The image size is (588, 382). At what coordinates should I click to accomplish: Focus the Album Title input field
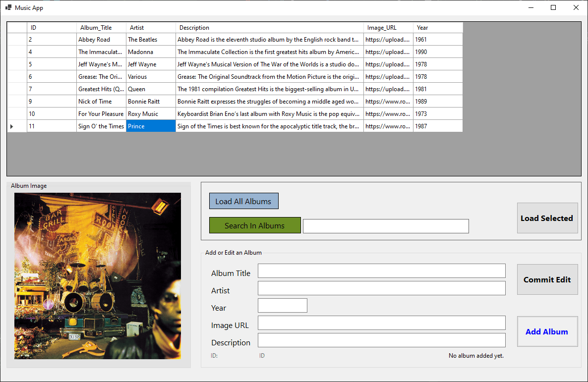[382, 271]
